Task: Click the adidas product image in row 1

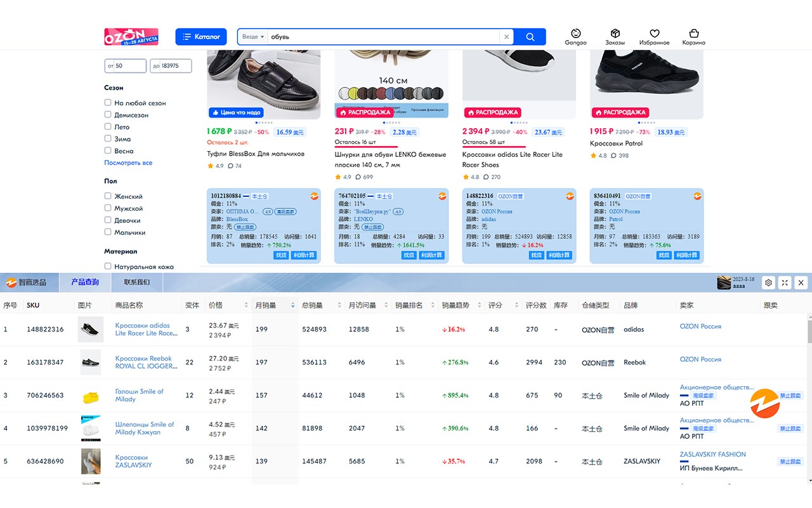Action: coord(90,330)
